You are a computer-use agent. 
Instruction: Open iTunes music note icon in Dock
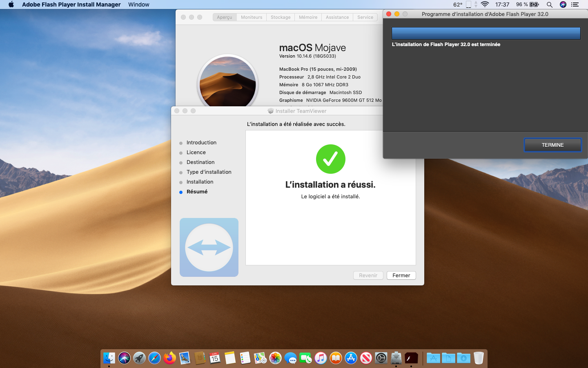[321, 358]
